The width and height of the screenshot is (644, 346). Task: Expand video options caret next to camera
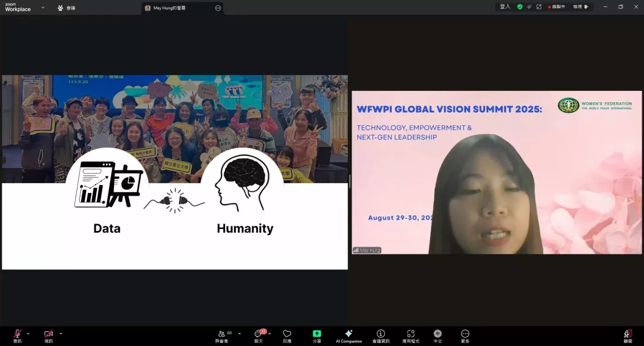61,334
